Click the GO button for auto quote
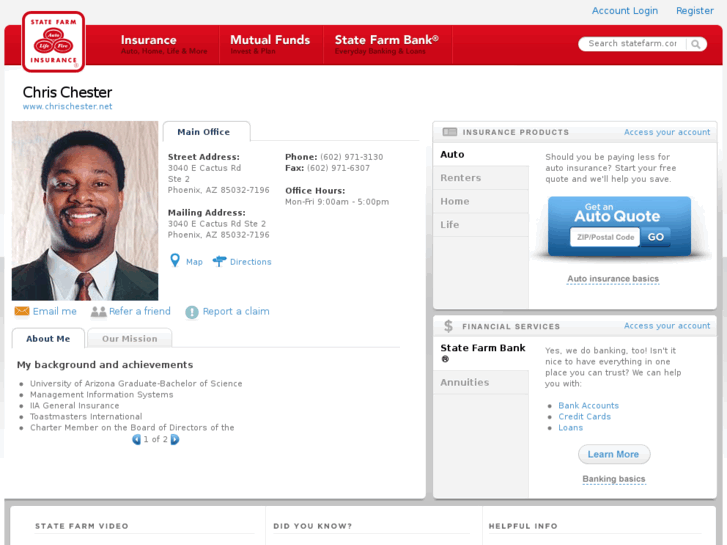The height and width of the screenshot is (545, 727). pyautogui.click(x=656, y=237)
